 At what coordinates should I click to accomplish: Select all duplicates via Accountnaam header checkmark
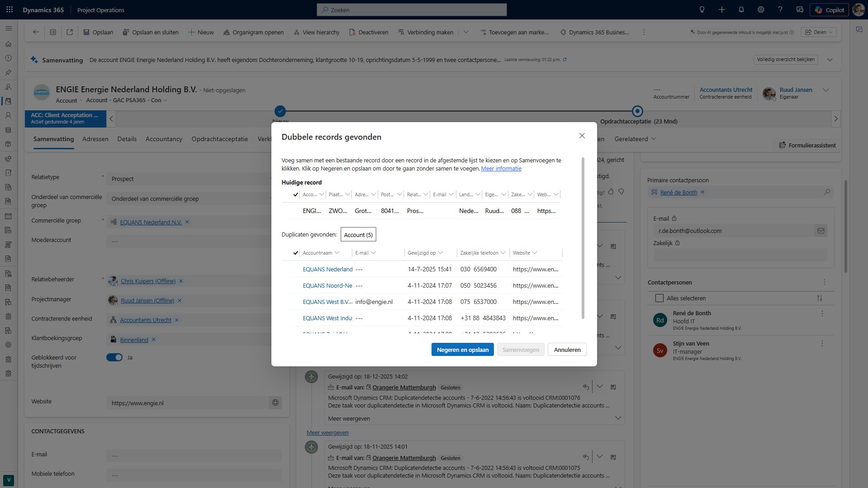[295, 253]
